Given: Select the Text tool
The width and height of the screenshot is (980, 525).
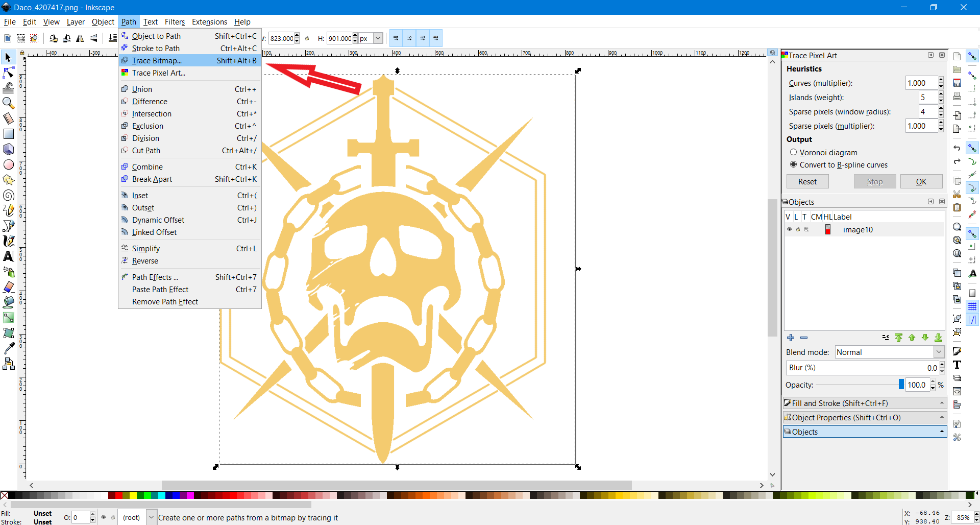Looking at the screenshot, I should [8, 256].
